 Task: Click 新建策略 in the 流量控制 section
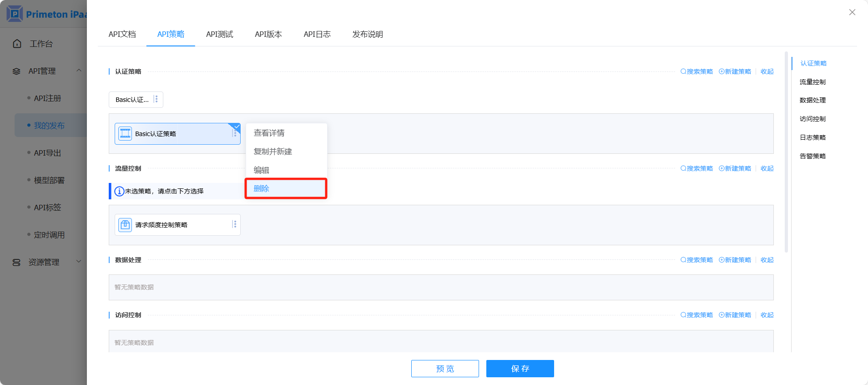735,168
